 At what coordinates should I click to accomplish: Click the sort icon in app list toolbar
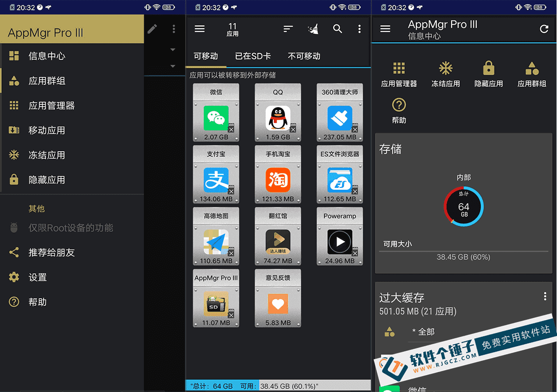point(288,29)
